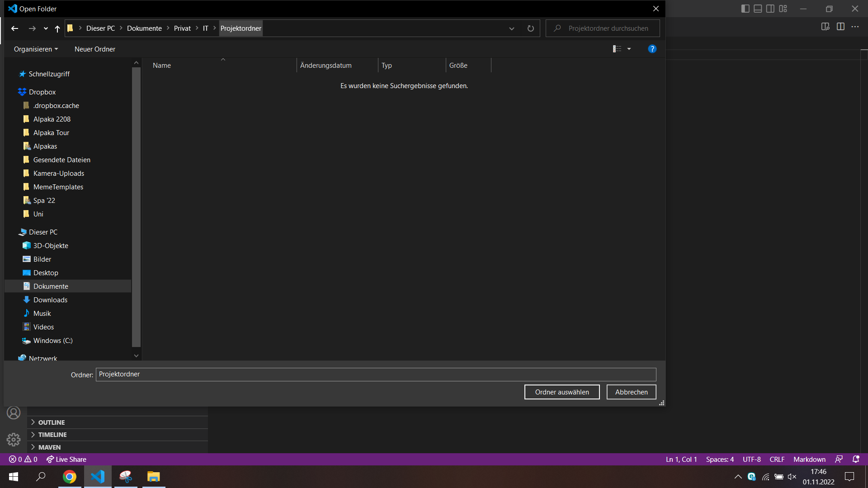Image resolution: width=868 pixels, height=488 pixels.
Task: Click Abbrechen to cancel folder selection
Action: (x=631, y=391)
